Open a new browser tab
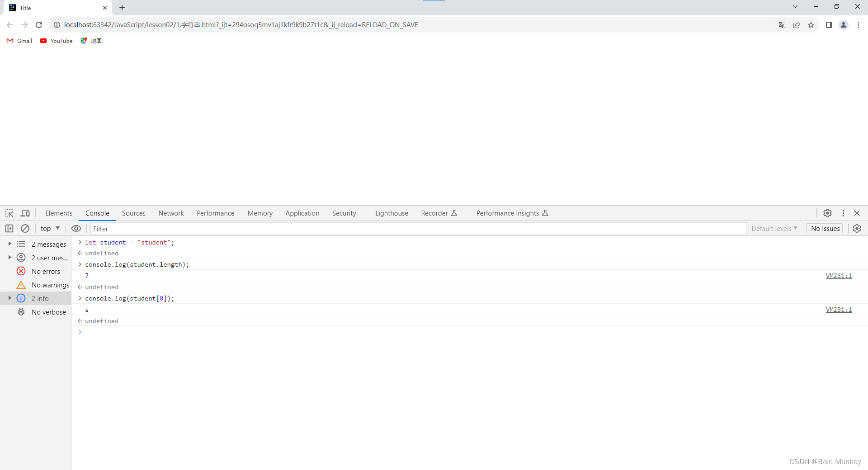 point(122,8)
